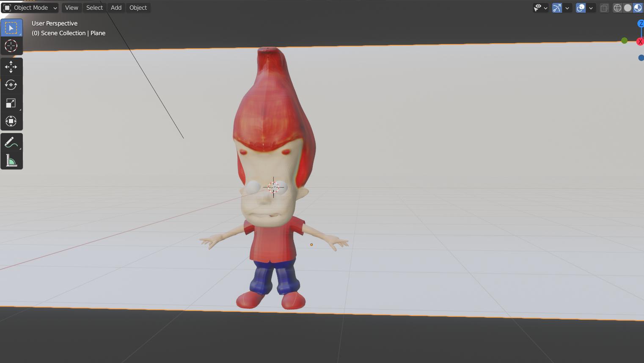The width and height of the screenshot is (644, 363).
Task: Choose the Annotate pencil tool
Action: pos(11,142)
